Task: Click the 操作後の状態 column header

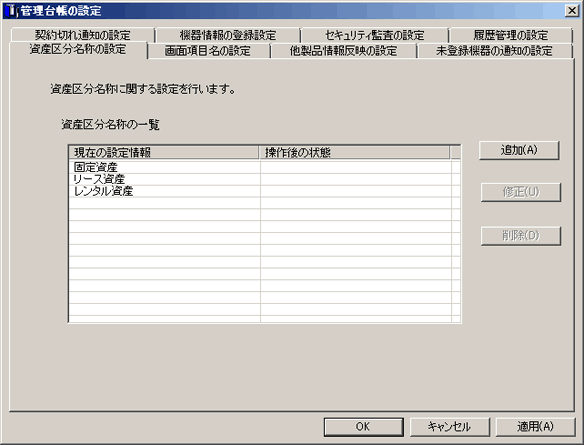Action: tap(354, 152)
